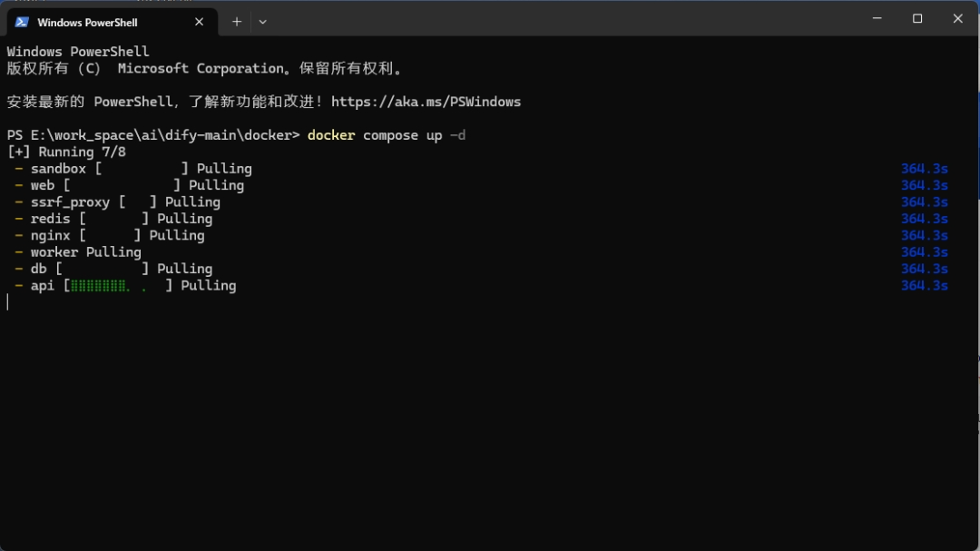Click the nginx Pulling line
980x551 pixels.
[110, 236]
